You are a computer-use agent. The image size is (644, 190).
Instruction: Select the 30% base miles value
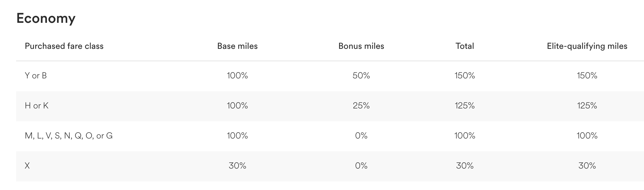click(237, 166)
